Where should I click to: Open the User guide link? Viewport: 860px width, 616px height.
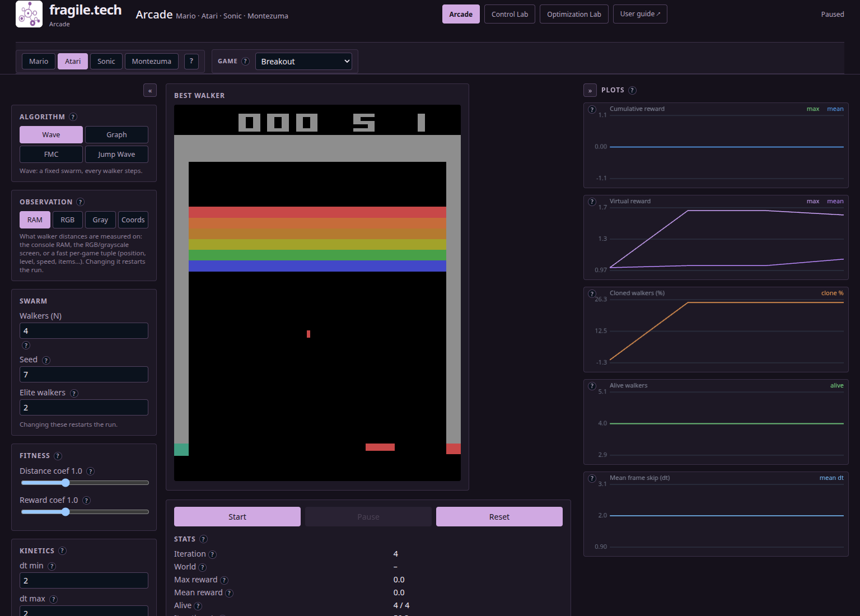point(640,14)
